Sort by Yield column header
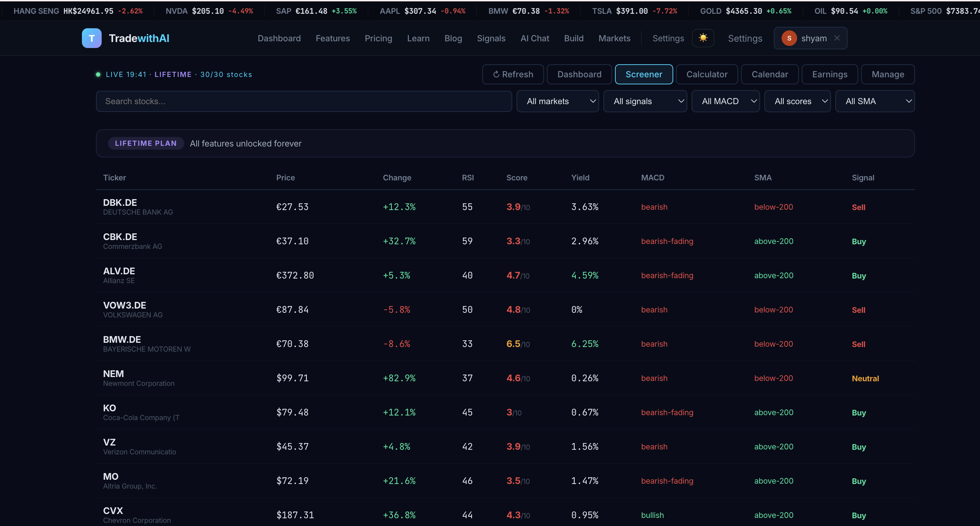 [580, 178]
